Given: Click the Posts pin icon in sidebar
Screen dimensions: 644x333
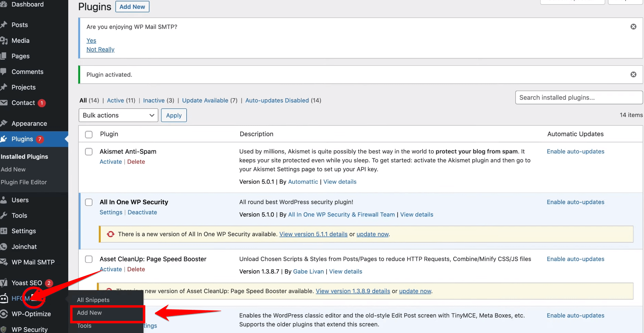Looking at the screenshot, I should click(x=4, y=25).
